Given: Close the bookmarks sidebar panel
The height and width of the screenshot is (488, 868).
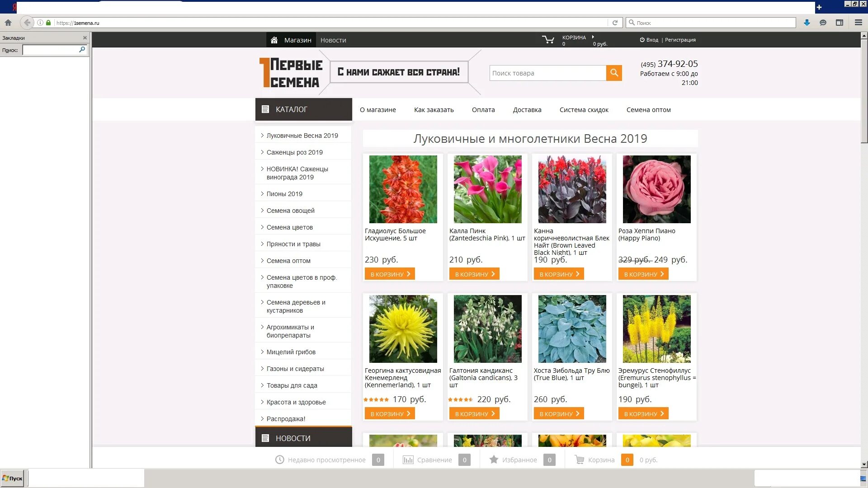Looking at the screenshot, I should tap(85, 38).
